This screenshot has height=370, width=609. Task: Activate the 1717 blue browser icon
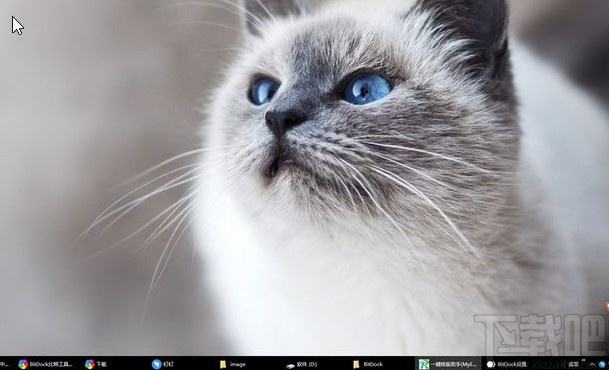point(157,364)
